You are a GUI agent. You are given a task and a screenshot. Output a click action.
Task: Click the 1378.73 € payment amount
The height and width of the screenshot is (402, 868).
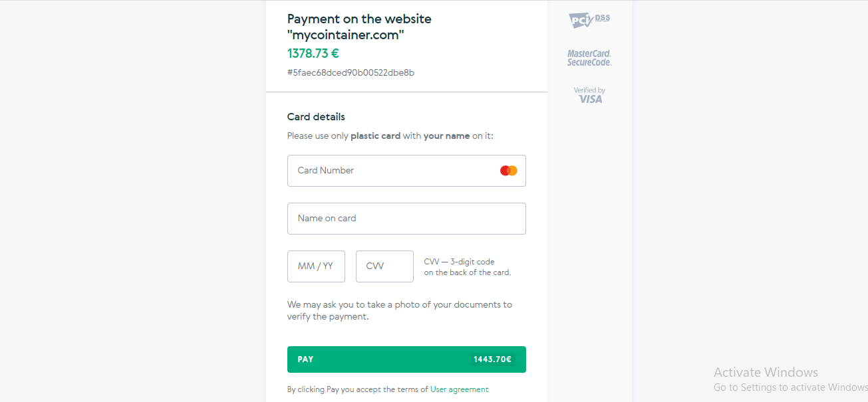(313, 53)
